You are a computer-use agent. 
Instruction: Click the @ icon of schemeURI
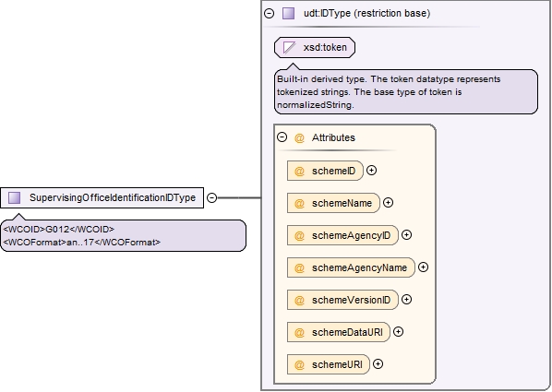pos(299,364)
